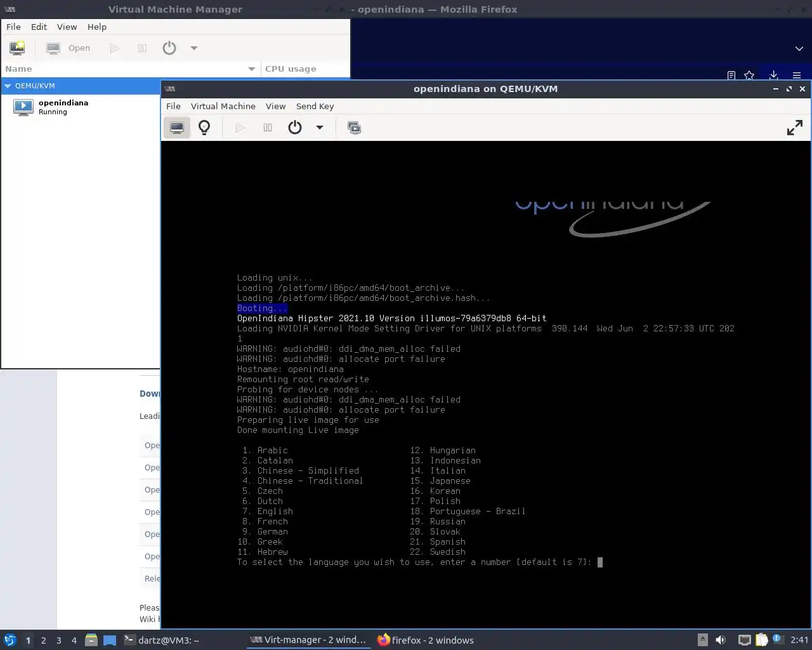Open the Virtual Machine menu
The image size is (812, 650).
[x=223, y=106]
